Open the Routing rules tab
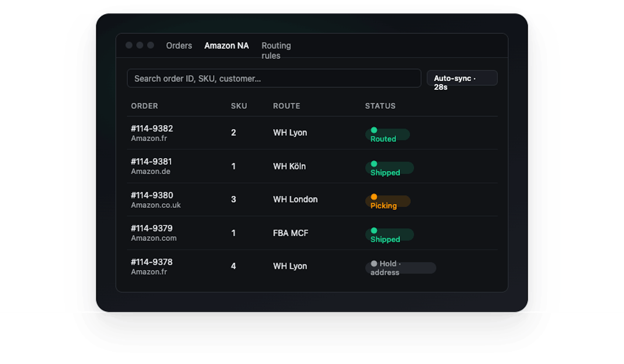Screen dimensions: 624x364 click(276, 50)
